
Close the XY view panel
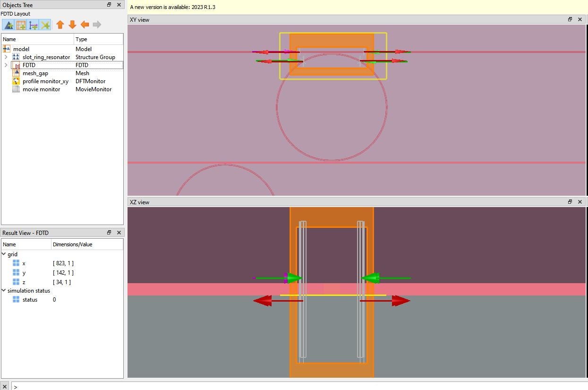click(x=580, y=19)
